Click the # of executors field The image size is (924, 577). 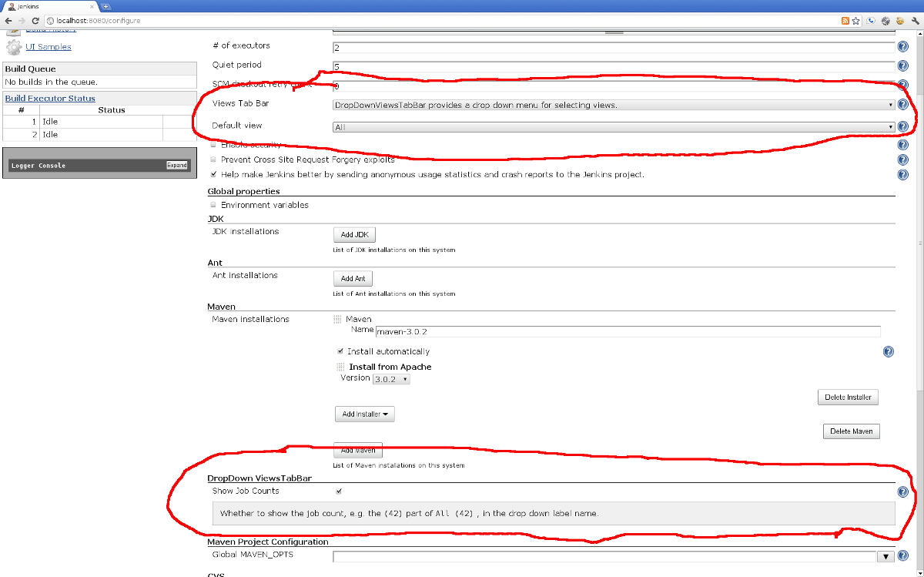pyautogui.click(x=614, y=47)
